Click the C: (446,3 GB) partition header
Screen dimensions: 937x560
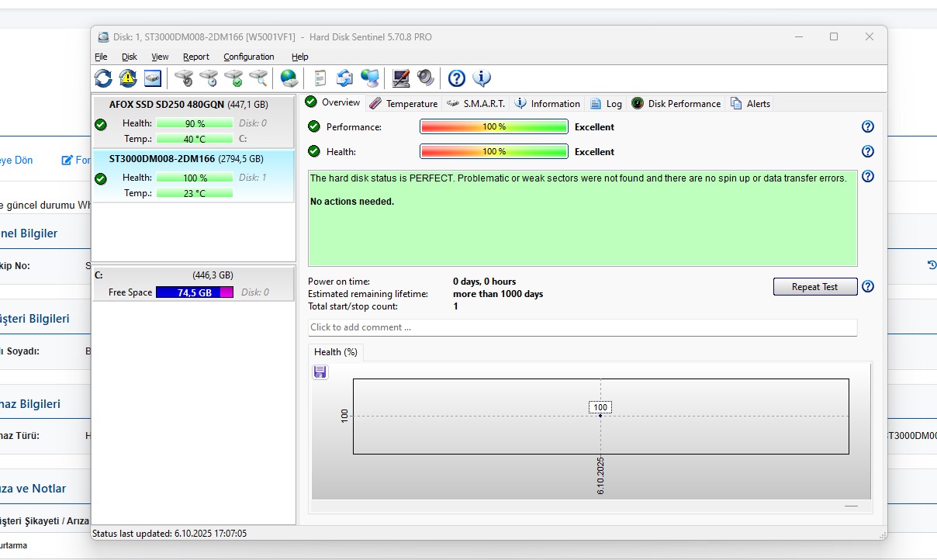pyautogui.click(x=194, y=275)
